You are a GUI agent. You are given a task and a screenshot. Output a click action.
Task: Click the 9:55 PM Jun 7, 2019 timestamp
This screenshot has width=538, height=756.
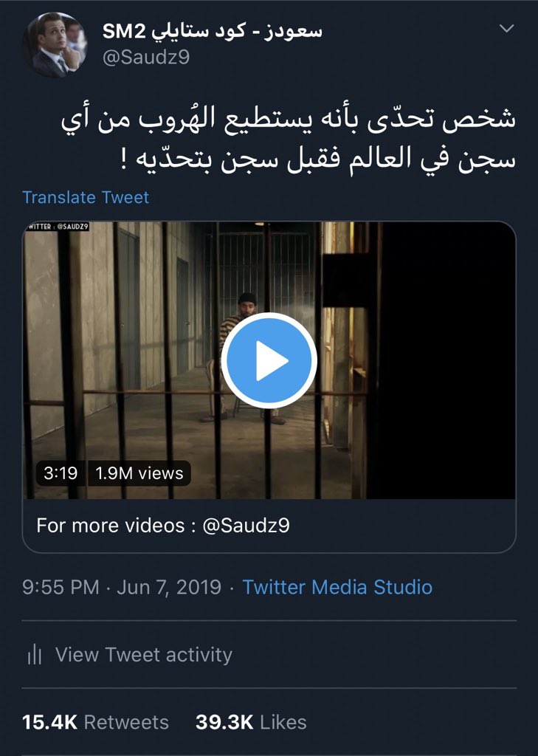122,587
